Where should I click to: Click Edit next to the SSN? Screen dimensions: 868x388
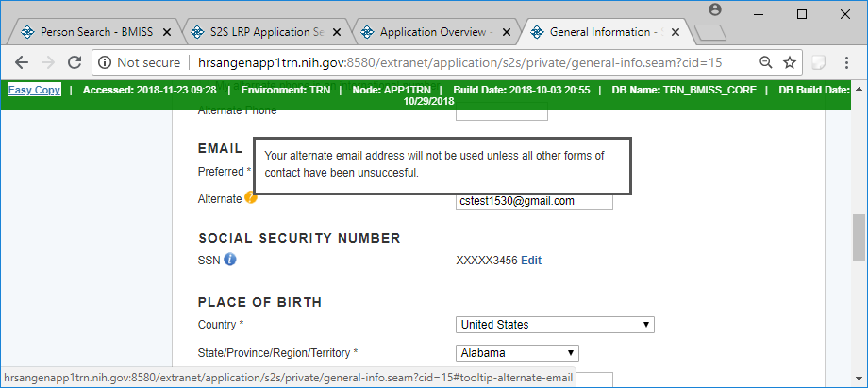[531, 261]
